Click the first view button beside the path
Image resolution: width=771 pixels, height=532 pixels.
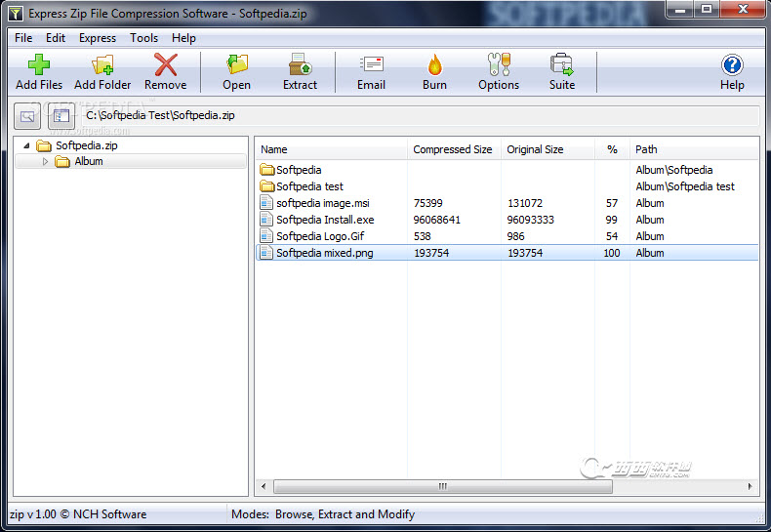(27, 116)
